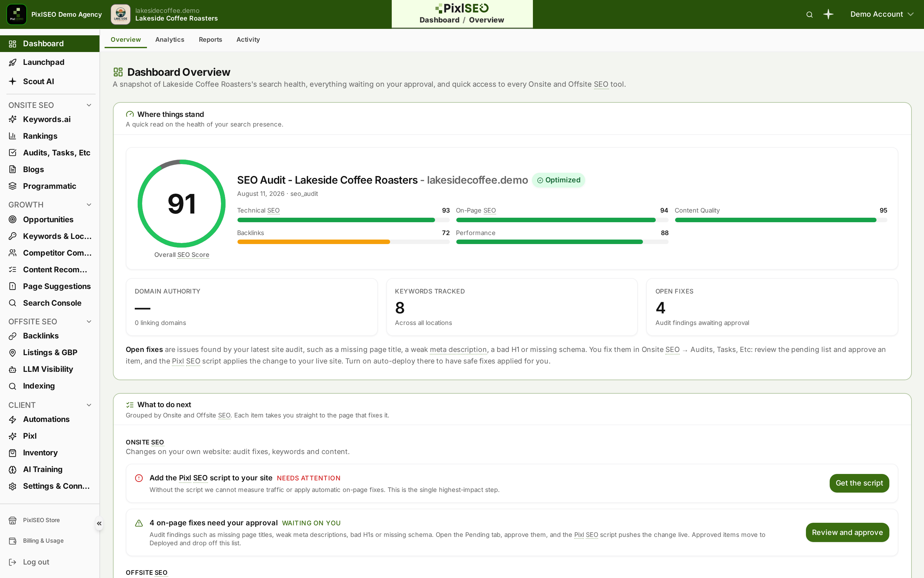The image size is (924, 578).
Task: Click the meta description glossary link
Action: [458, 350]
